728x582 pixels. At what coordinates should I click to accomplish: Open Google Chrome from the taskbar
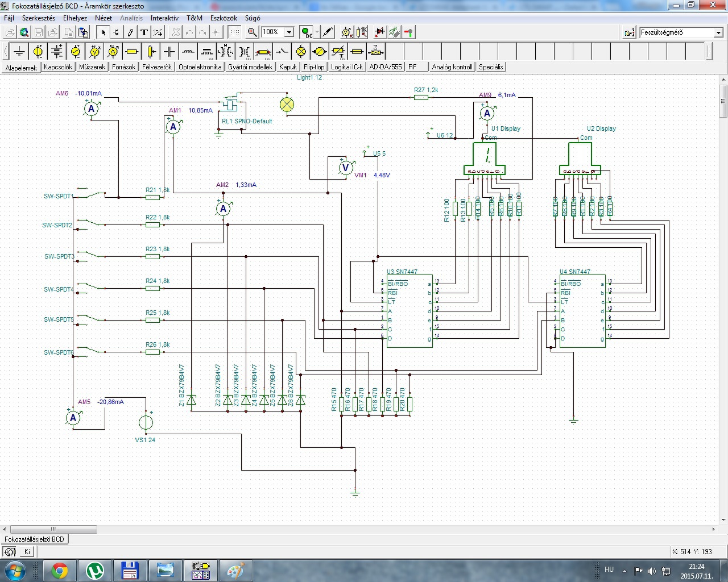[x=60, y=570]
